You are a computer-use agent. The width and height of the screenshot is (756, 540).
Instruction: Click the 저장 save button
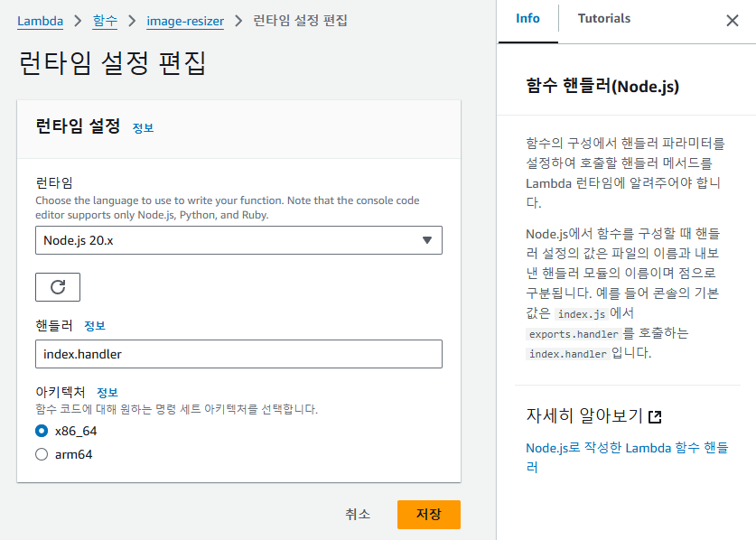(x=429, y=514)
